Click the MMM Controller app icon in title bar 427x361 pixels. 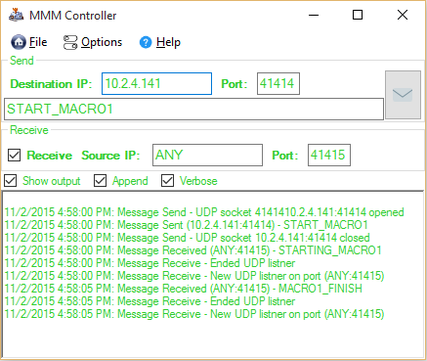pos(16,15)
